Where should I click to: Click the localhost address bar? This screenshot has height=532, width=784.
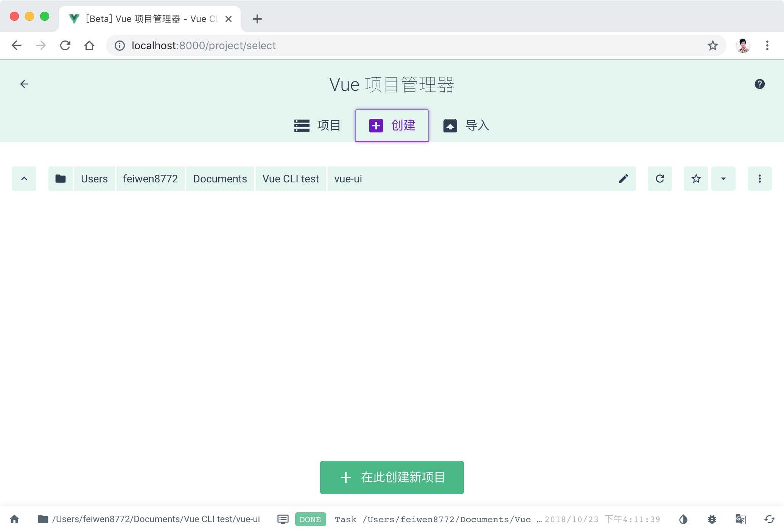point(416,45)
